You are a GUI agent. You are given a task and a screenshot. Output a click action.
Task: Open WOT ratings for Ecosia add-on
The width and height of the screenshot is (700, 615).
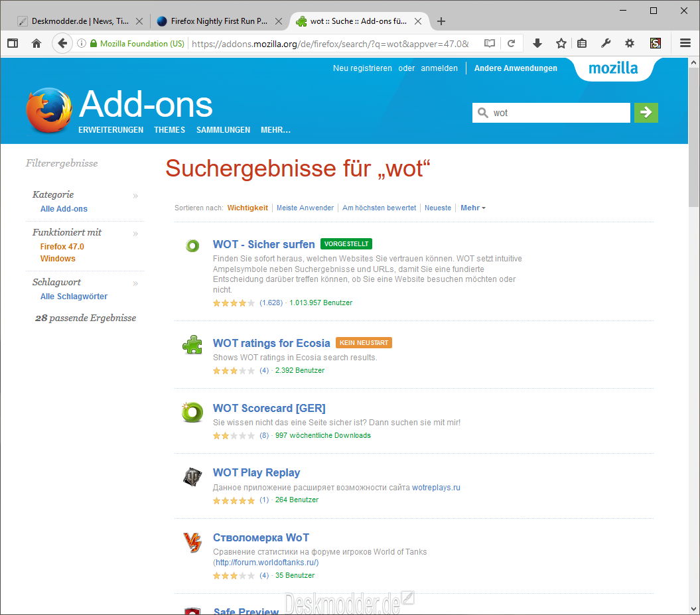[271, 343]
